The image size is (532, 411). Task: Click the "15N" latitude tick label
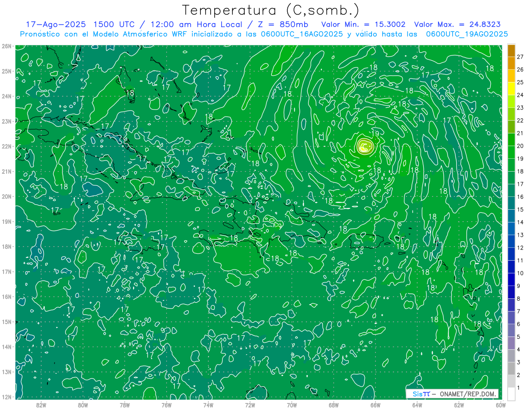coord(6,322)
